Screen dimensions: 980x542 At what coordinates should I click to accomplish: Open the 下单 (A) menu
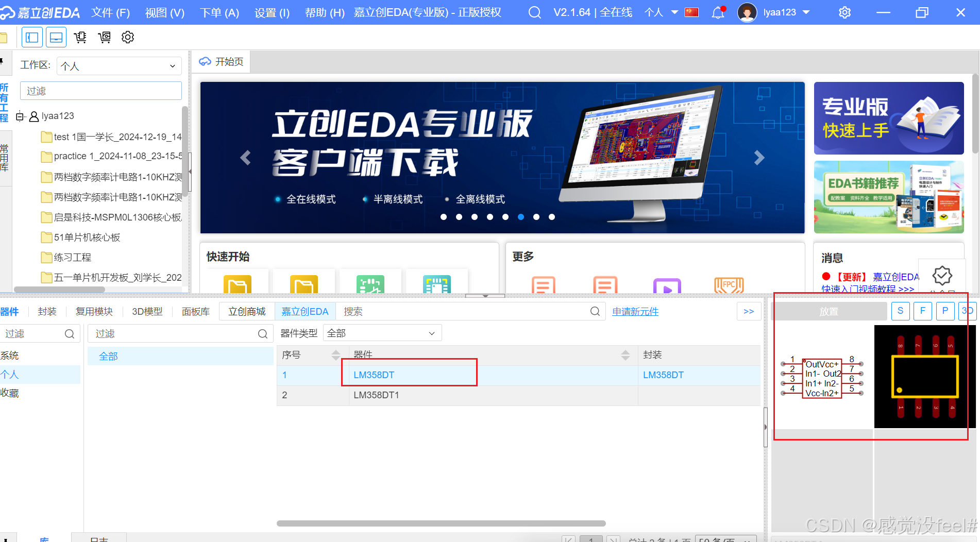tap(219, 12)
